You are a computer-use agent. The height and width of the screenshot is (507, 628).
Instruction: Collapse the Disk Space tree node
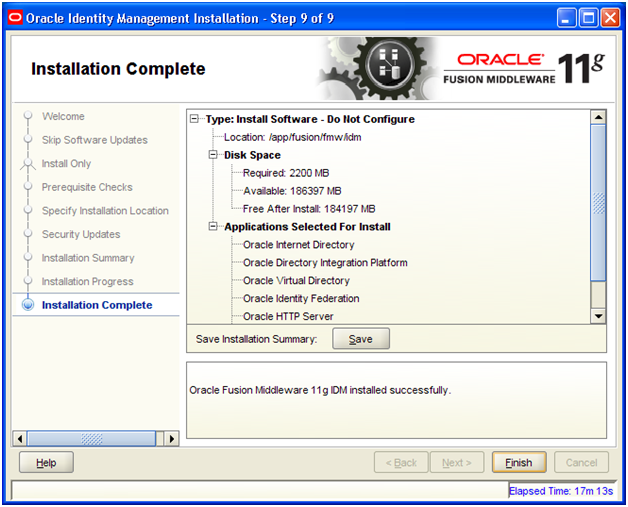pos(213,155)
